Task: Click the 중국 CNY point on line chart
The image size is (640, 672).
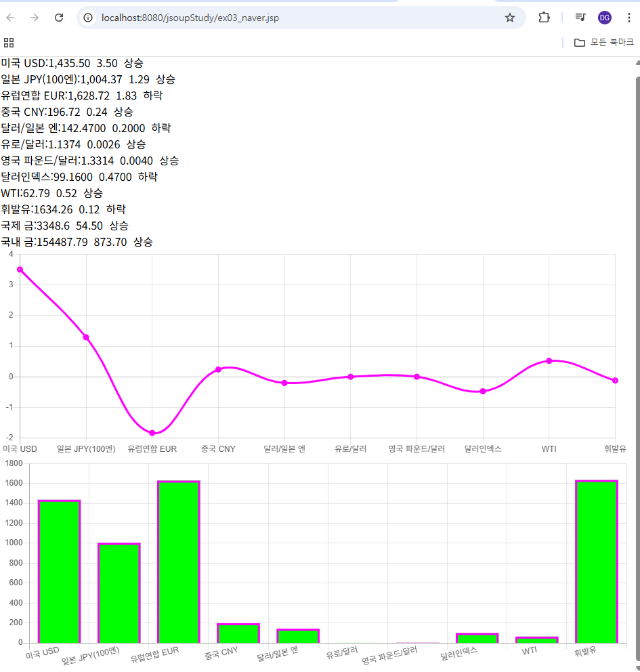Action: coord(219,369)
